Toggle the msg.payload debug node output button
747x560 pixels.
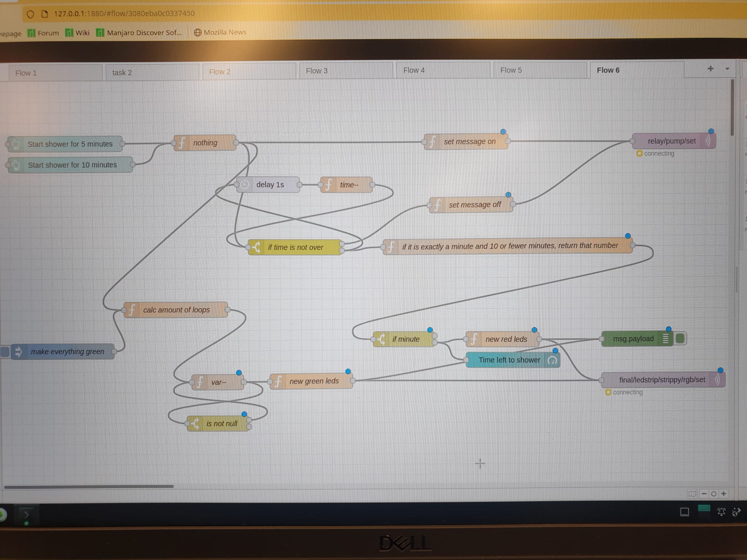point(680,339)
